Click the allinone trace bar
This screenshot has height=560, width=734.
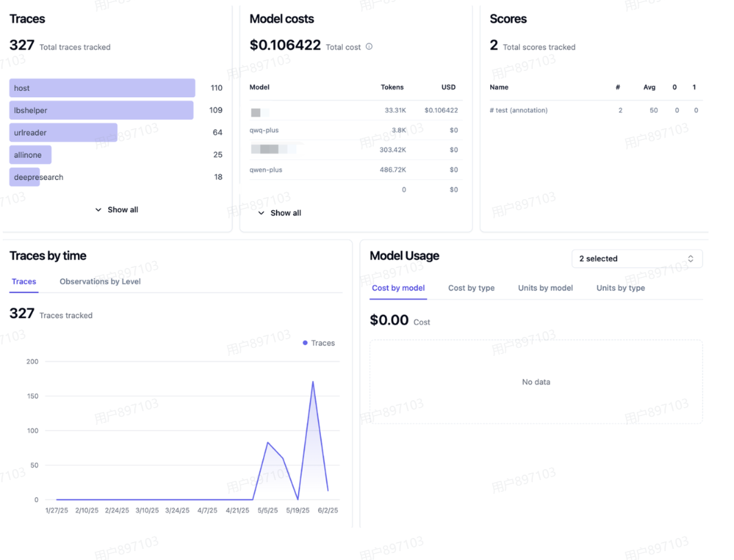[x=30, y=155]
